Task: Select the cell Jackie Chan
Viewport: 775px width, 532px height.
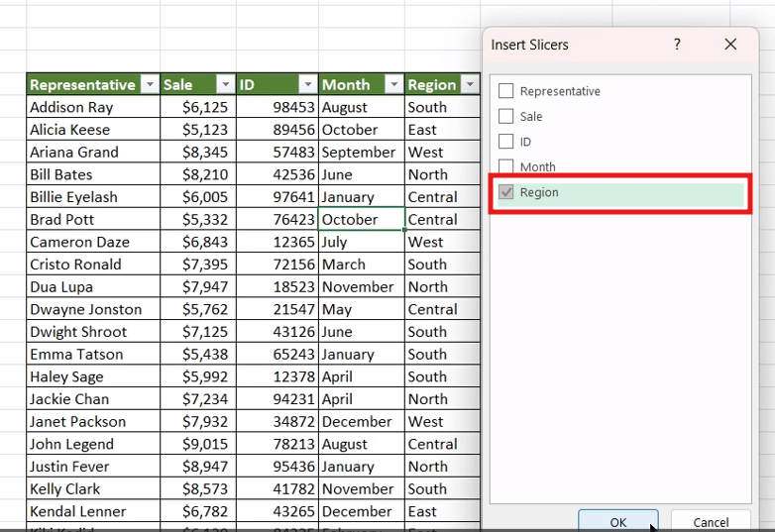Action: [x=93, y=398]
